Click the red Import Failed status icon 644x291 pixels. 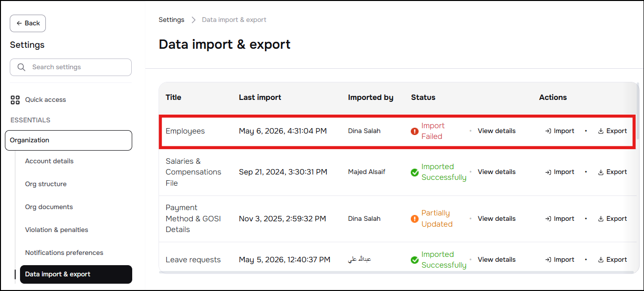point(415,131)
